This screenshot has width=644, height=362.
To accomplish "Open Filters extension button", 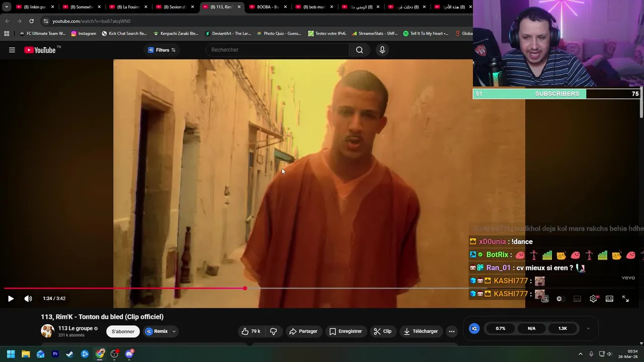I will click(x=162, y=50).
